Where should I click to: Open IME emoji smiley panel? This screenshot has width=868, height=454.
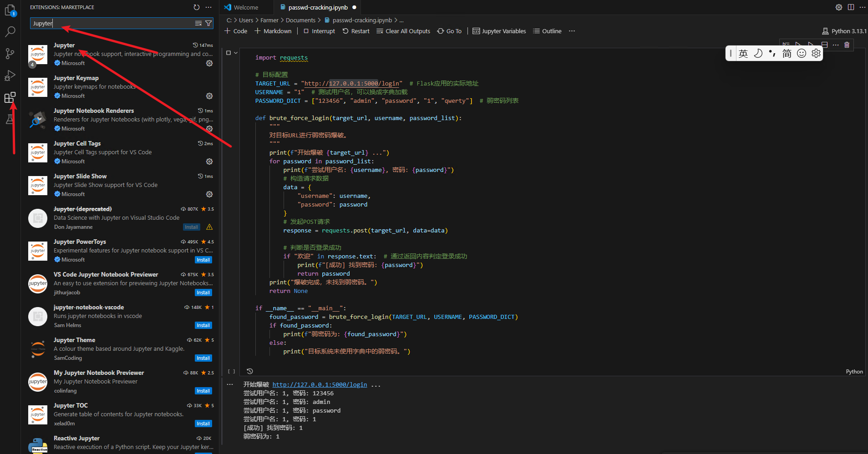[802, 53]
